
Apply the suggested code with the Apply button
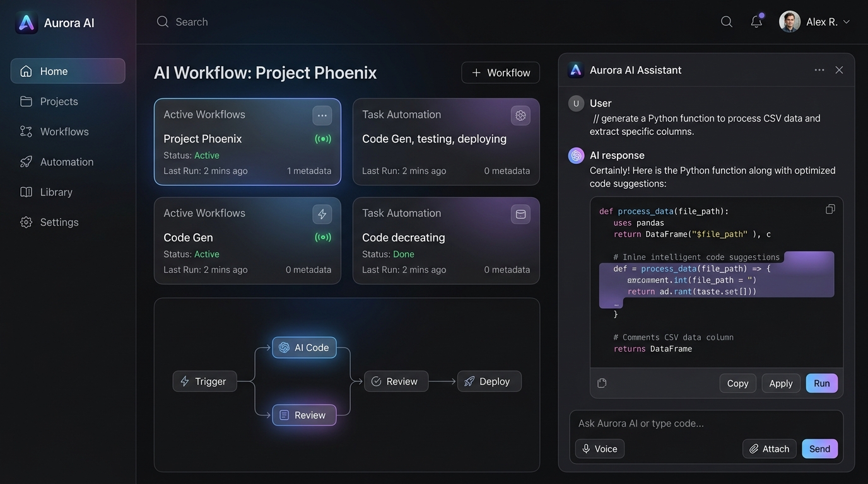pyautogui.click(x=781, y=383)
